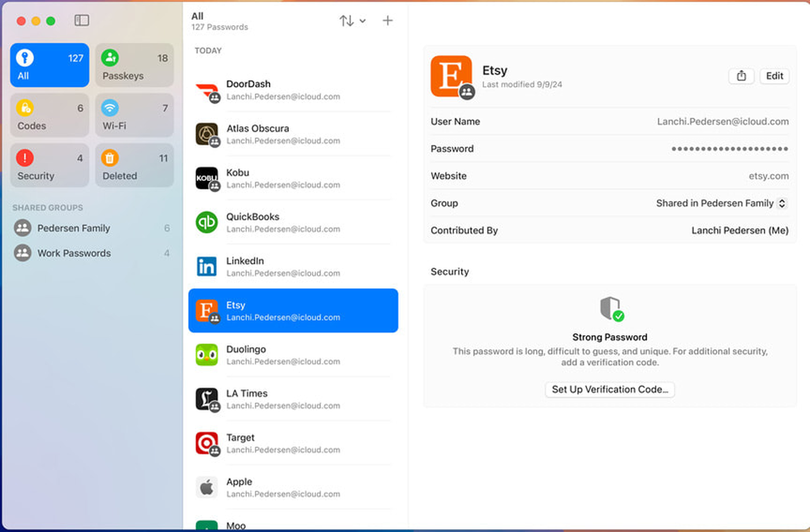810x532 pixels.
Task: Select the Kobu entry
Action: coord(293,178)
